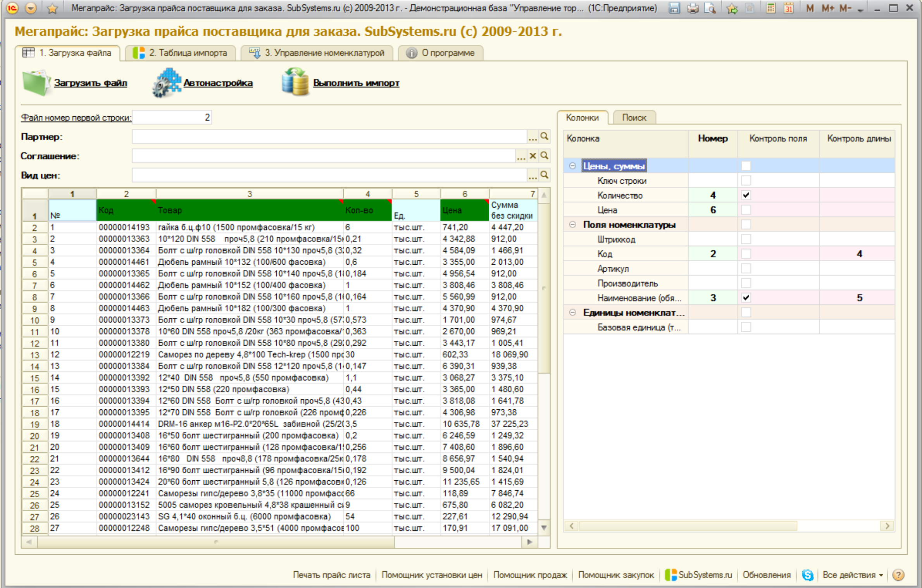Toggle Контроль поля checkbox for Артикул
The width and height of the screenshot is (922, 588).
pos(746,269)
